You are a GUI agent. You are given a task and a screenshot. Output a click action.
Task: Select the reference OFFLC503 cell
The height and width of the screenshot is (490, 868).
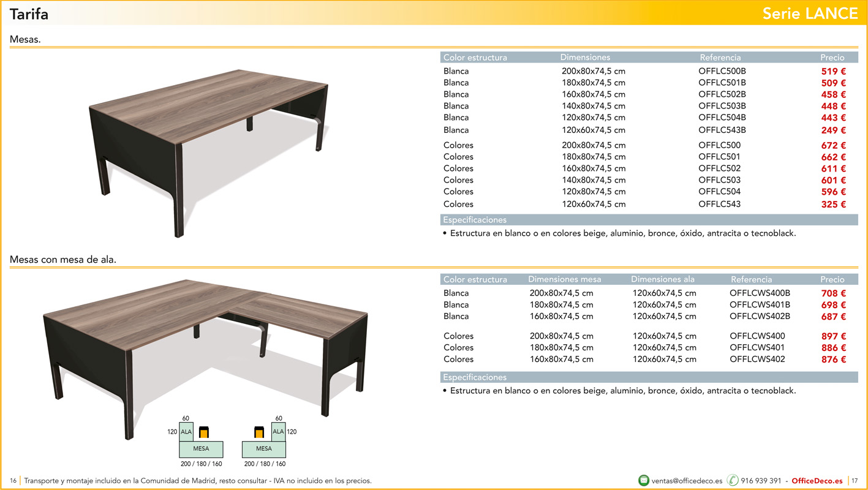pyautogui.click(x=719, y=180)
